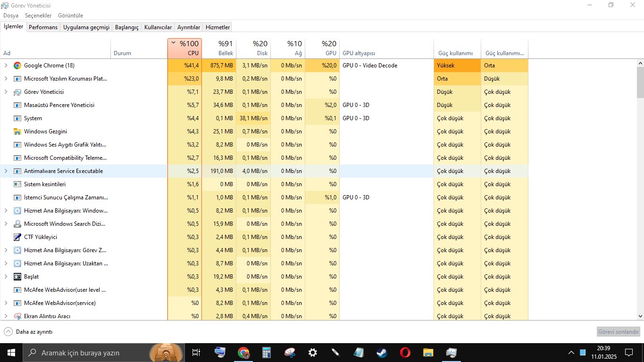Expand the Başlat process group
The height and width of the screenshot is (362, 644).
(x=6, y=277)
